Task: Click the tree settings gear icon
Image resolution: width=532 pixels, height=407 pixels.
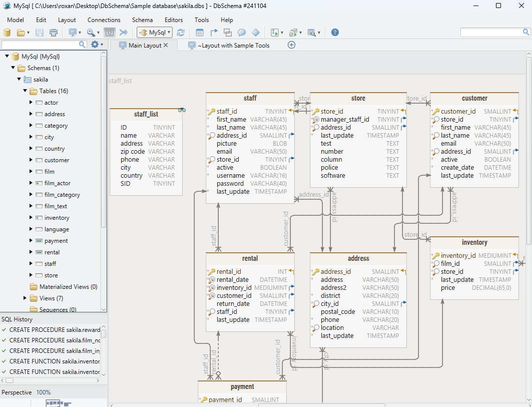Action: (95, 45)
